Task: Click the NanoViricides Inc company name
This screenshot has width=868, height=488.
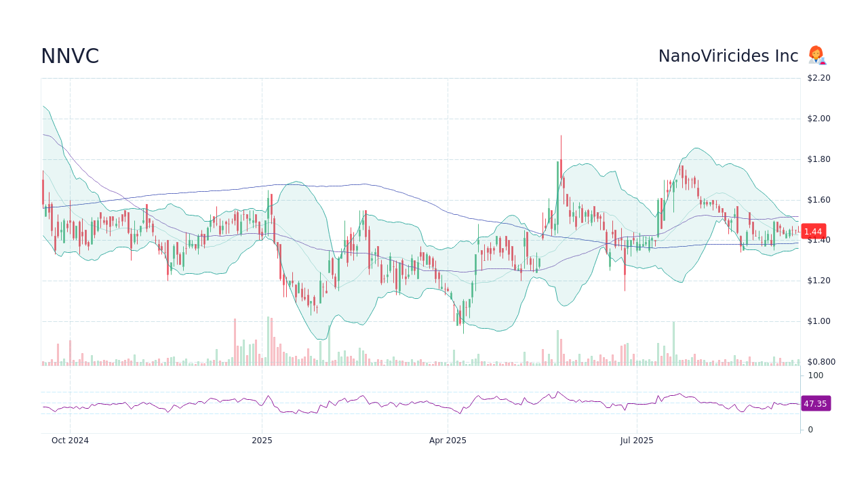Action: coord(728,56)
